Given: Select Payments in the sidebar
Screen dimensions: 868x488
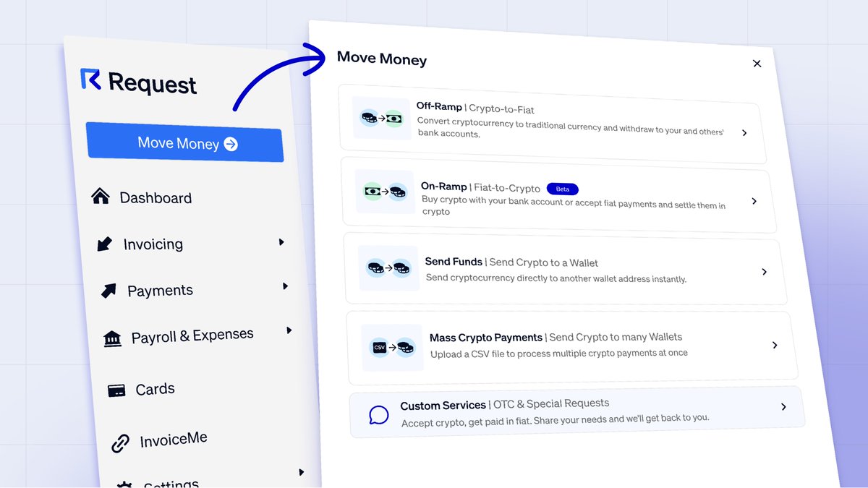Looking at the screenshot, I should (160, 291).
